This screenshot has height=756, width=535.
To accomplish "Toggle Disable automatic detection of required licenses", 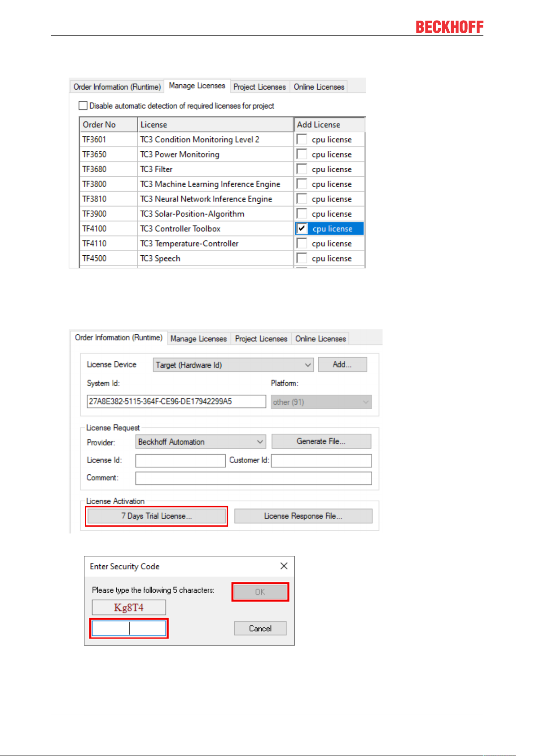I will point(83,105).
